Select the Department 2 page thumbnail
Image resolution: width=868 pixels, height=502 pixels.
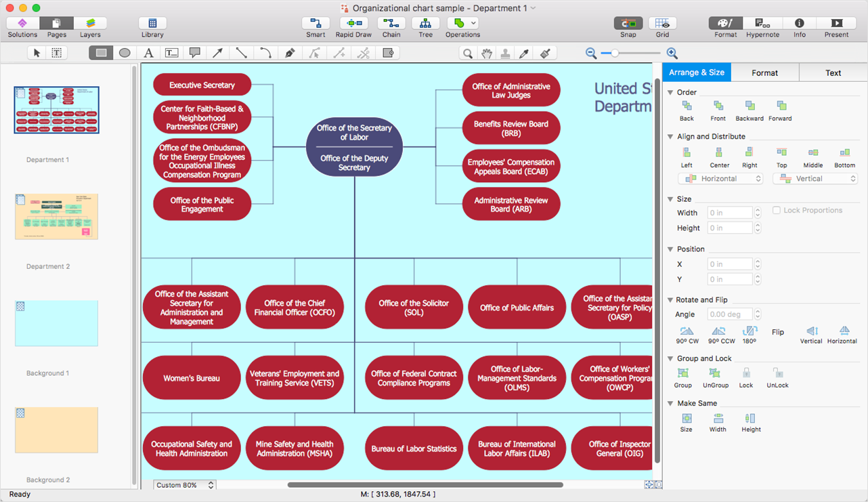(x=56, y=217)
